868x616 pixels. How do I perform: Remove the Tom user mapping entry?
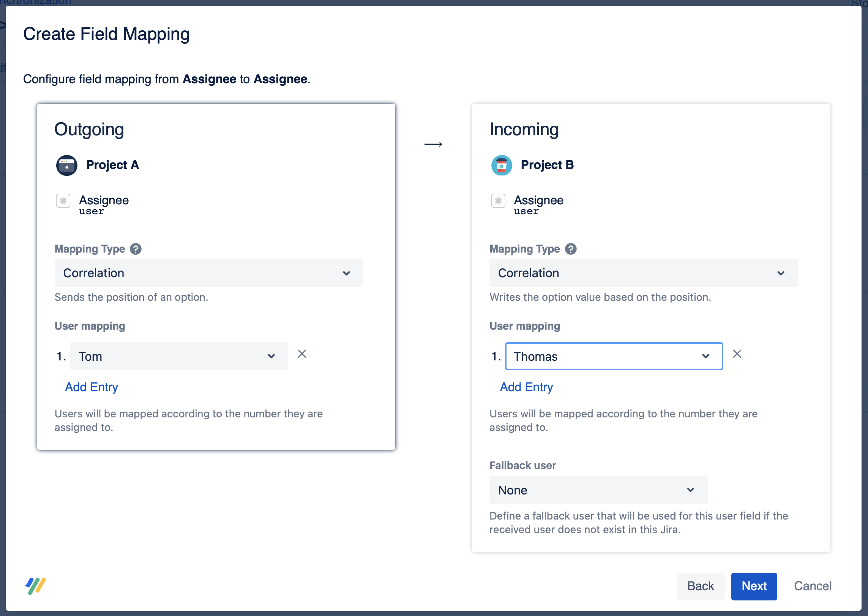(302, 354)
